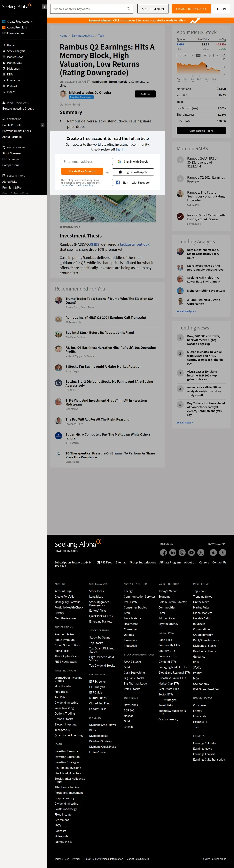Click the black marker on RMBS chart
The height and width of the screenshot is (868, 234).
tap(206, 66)
